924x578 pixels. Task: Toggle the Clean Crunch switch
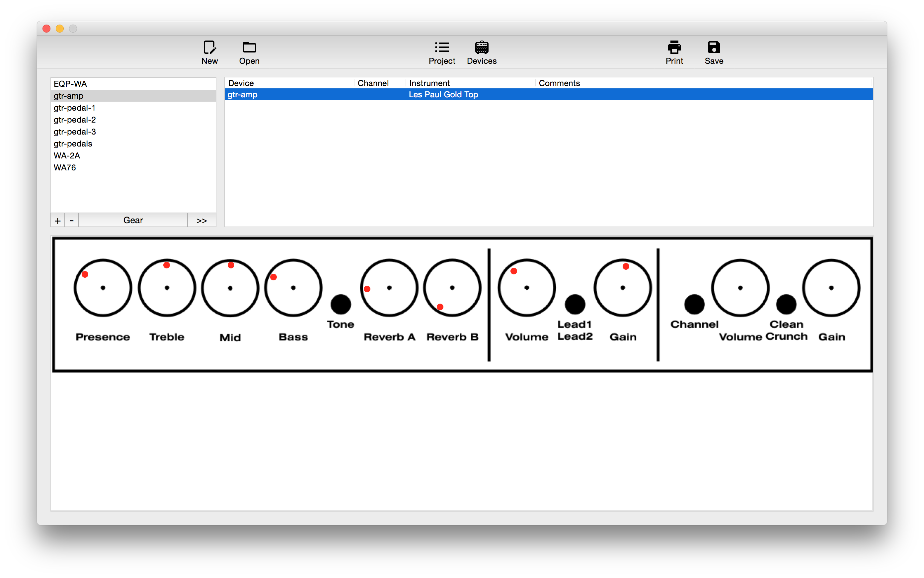pos(787,304)
